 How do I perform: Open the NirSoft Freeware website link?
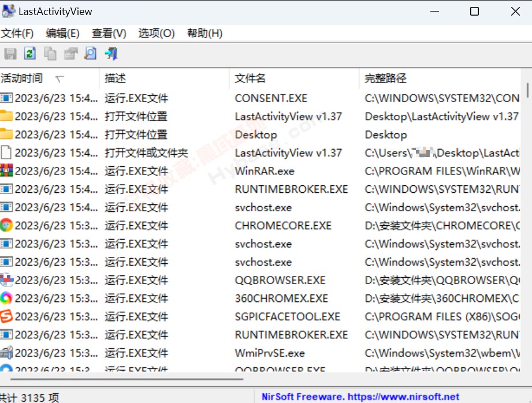pos(360,397)
